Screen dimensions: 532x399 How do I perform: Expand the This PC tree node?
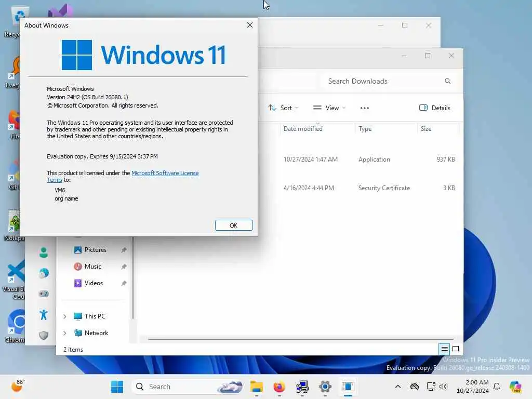click(65, 316)
